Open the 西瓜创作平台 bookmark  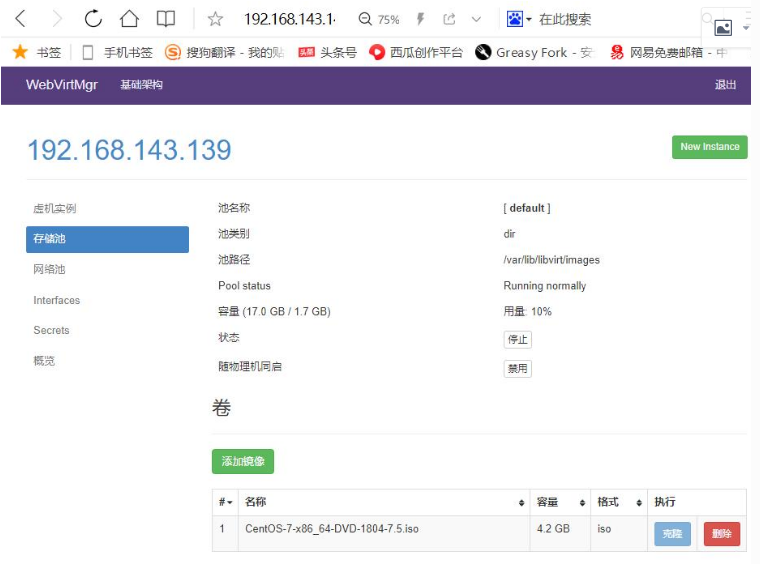[x=416, y=52]
